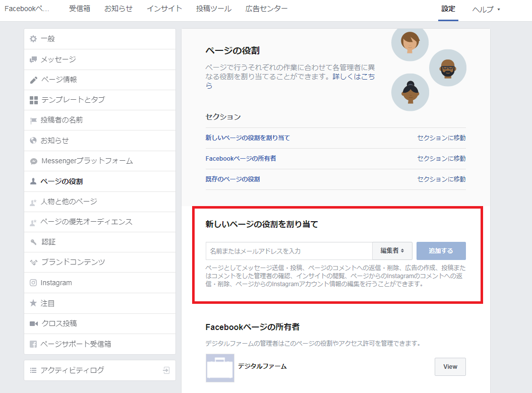
Task: Open the 投稿ツール tab
Action: [214, 9]
